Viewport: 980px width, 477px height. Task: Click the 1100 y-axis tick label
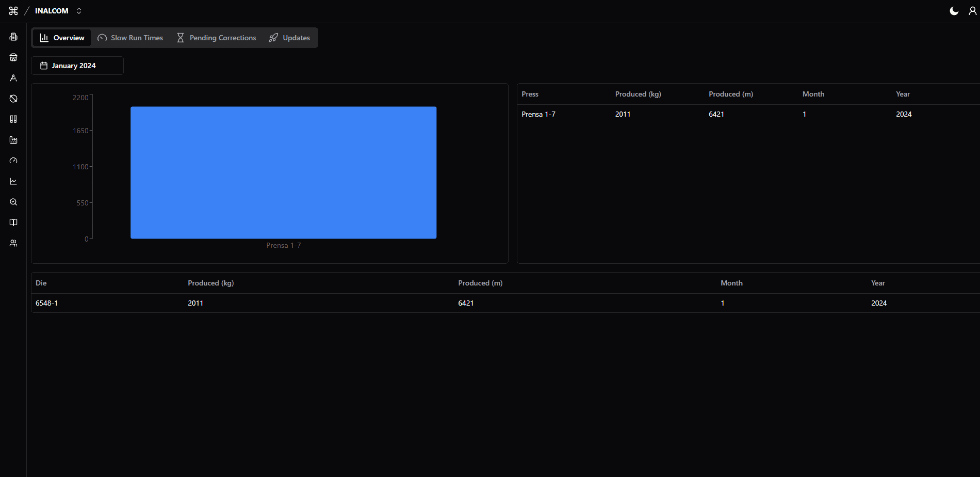[80, 167]
